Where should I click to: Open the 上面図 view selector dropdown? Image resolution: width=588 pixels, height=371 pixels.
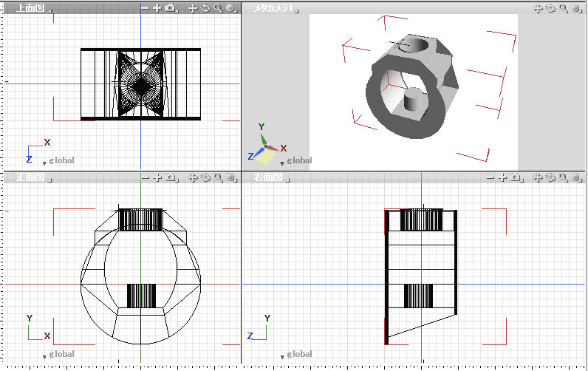33,8
